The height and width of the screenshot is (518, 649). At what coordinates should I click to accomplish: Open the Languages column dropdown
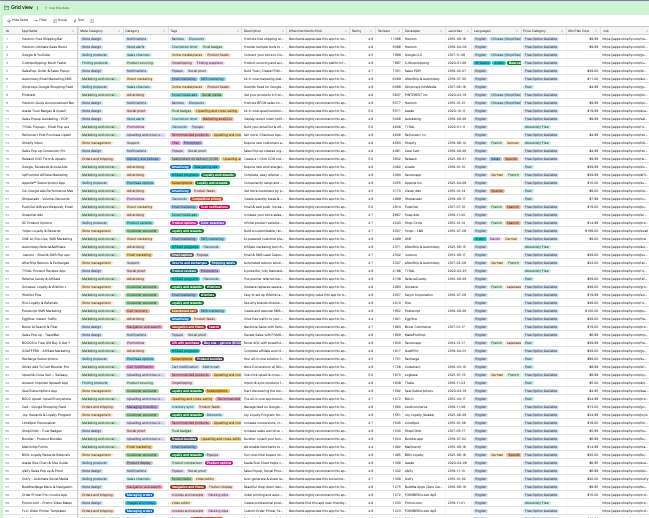[x=517, y=31]
